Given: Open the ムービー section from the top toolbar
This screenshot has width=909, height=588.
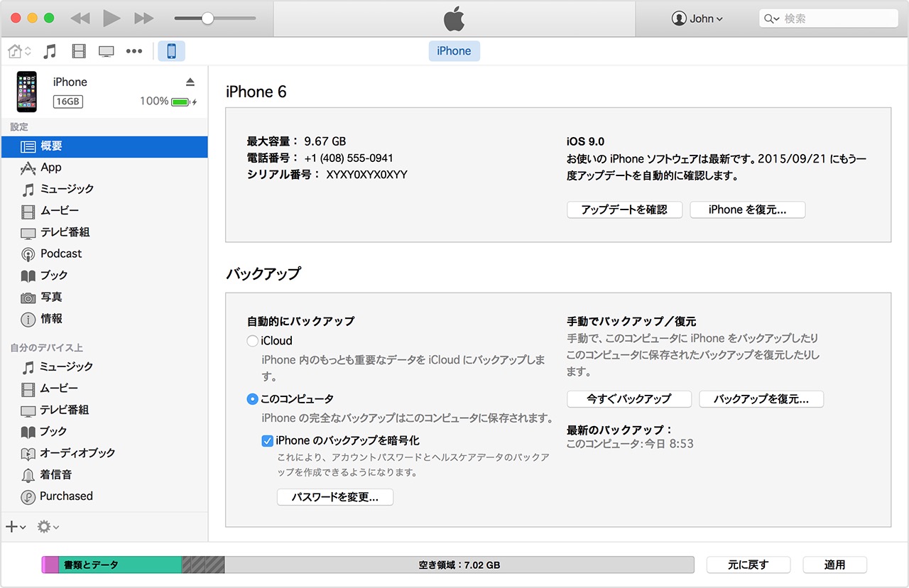Looking at the screenshot, I should [78, 50].
